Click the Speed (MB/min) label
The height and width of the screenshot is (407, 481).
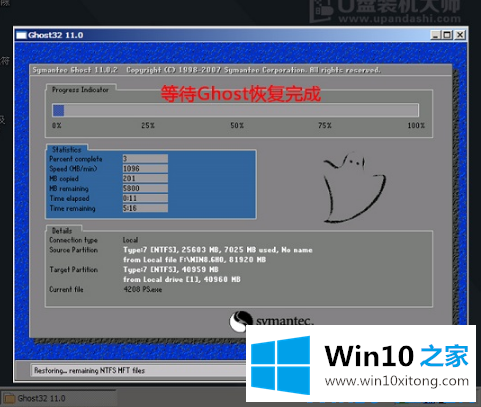[73, 169]
